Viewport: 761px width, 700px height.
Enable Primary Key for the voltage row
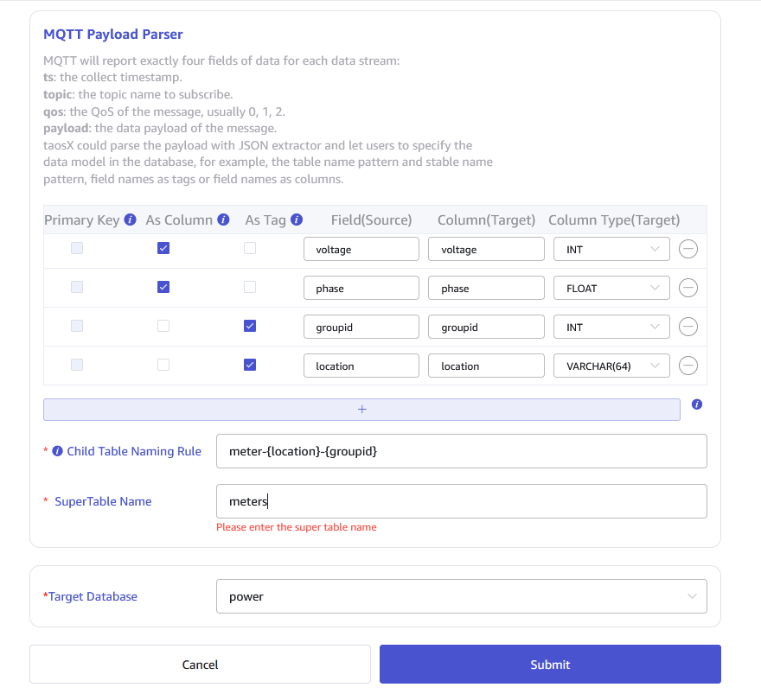76,248
